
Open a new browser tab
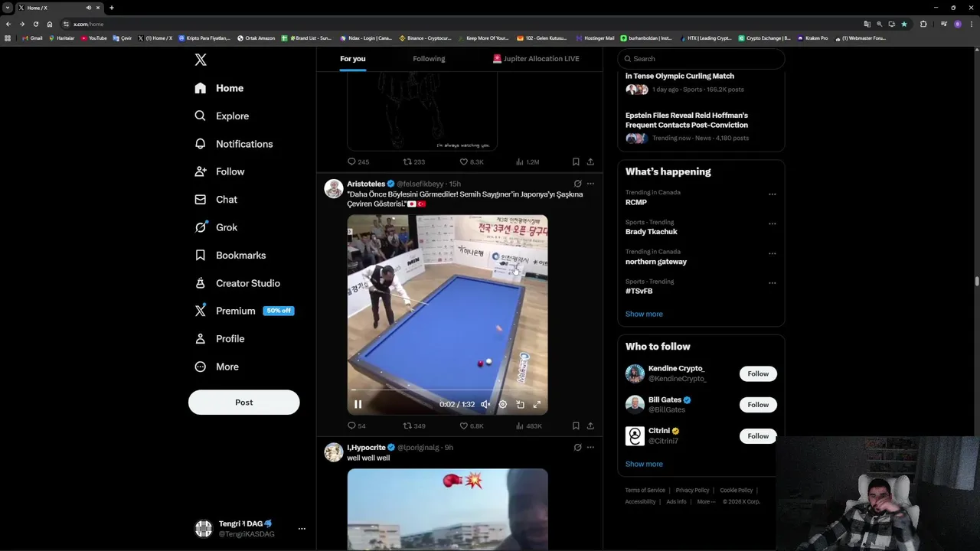[111, 8]
